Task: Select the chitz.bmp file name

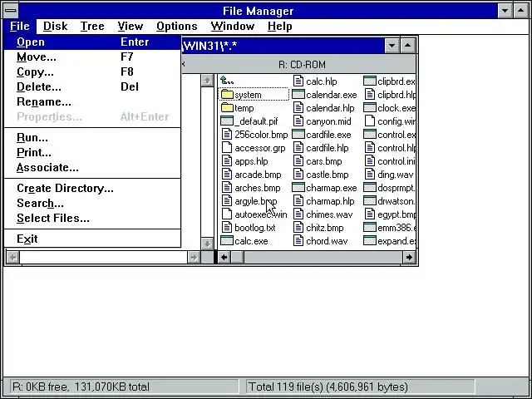Action: 325,228
